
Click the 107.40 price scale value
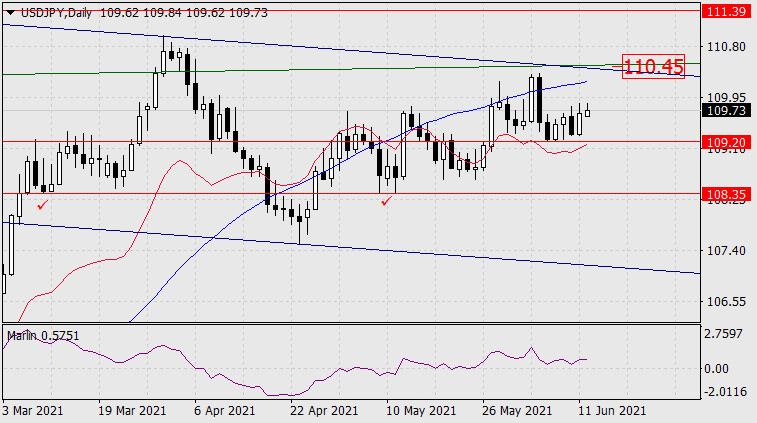pyautogui.click(x=726, y=251)
